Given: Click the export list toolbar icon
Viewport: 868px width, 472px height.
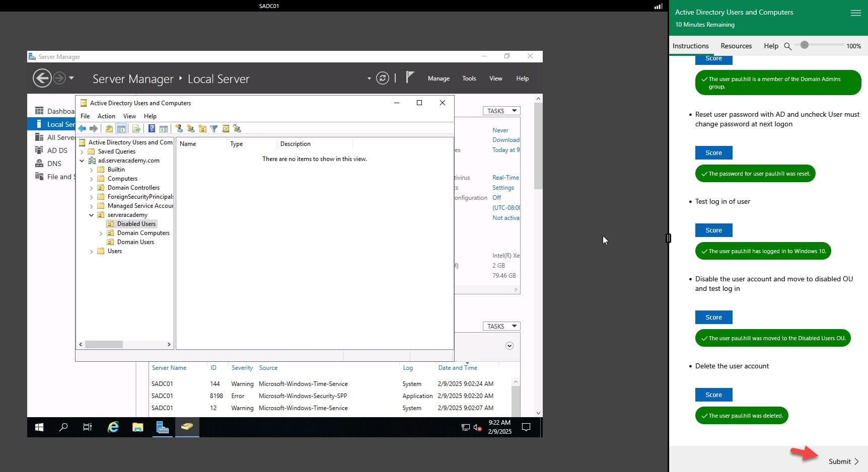Looking at the screenshot, I should point(136,129).
